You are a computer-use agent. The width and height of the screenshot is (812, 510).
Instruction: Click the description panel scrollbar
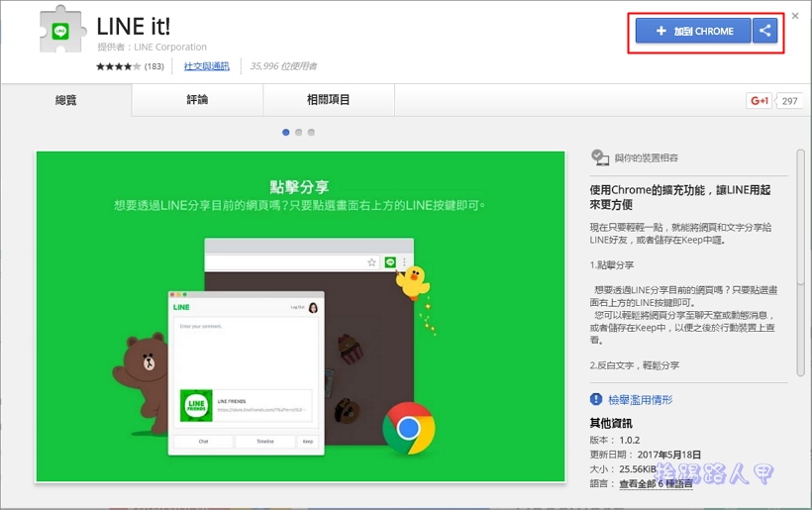point(800,263)
